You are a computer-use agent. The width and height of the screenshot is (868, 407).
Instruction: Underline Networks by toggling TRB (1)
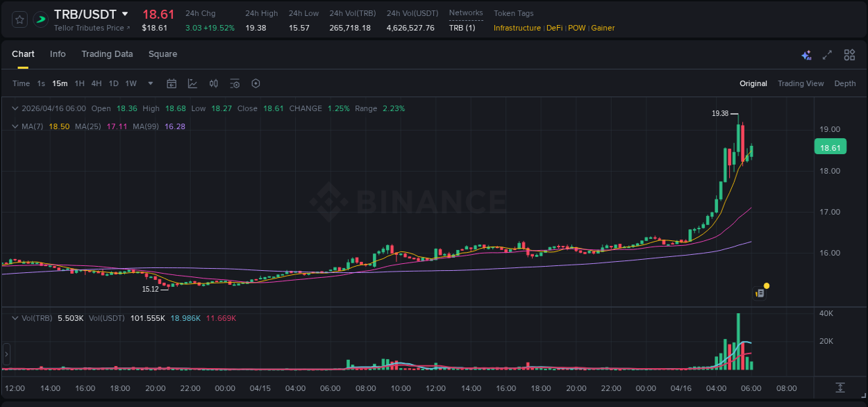(x=462, y=28)
